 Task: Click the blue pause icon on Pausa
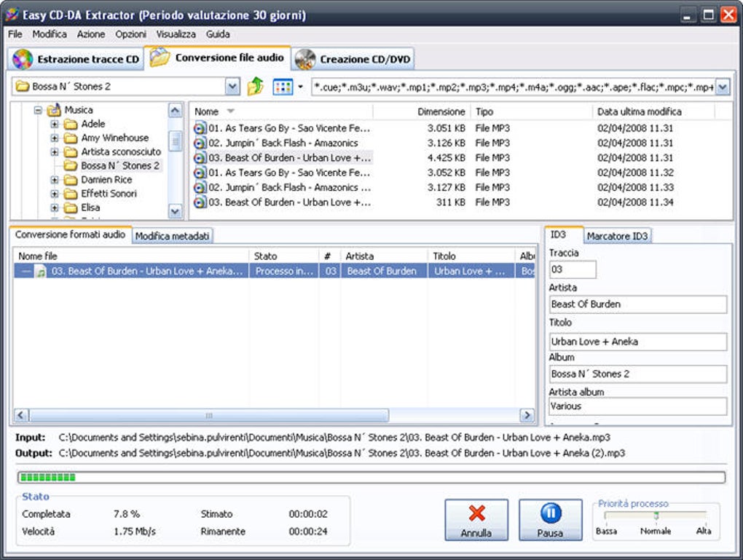551,513
